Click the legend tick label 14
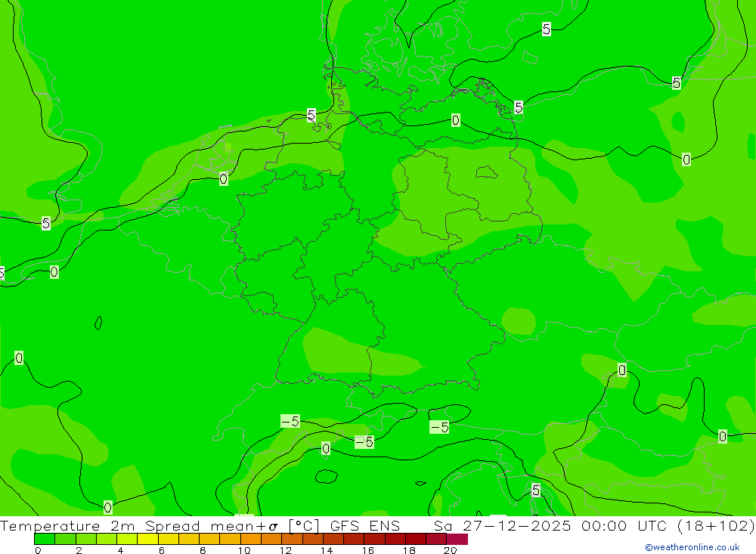The image size is (756, 554). click(327, 550)
